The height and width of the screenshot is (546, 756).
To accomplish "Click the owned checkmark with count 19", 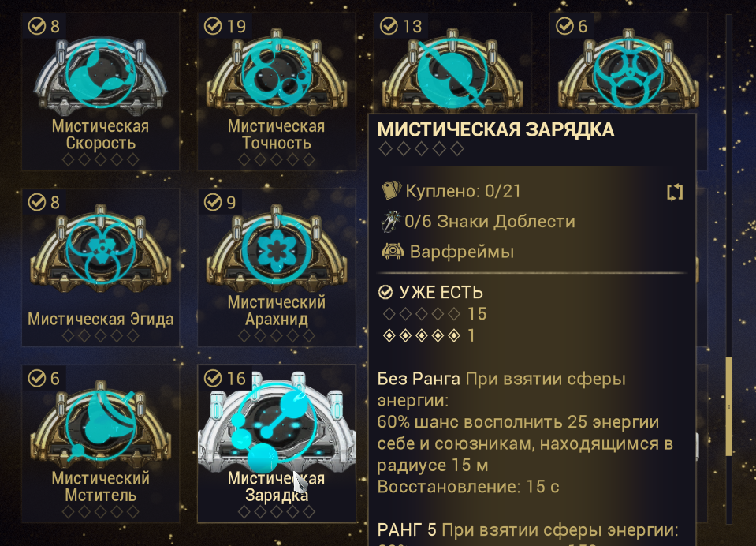I will click(213, 26).
